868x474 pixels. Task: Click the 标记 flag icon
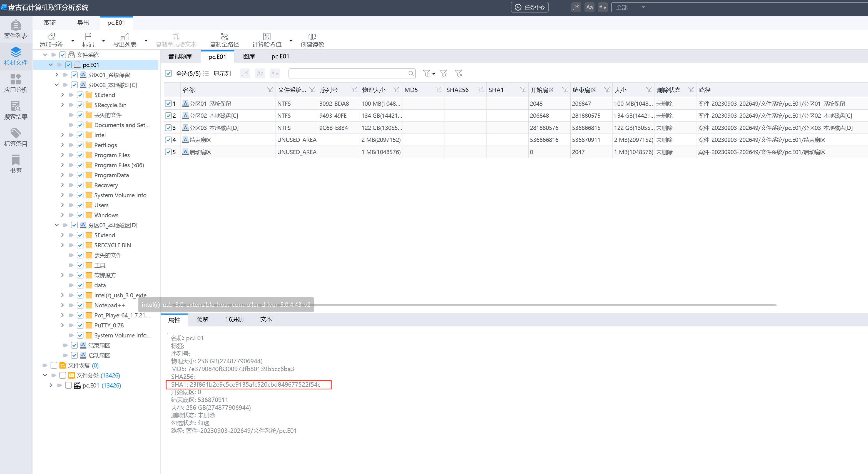[x=88, y=36]
